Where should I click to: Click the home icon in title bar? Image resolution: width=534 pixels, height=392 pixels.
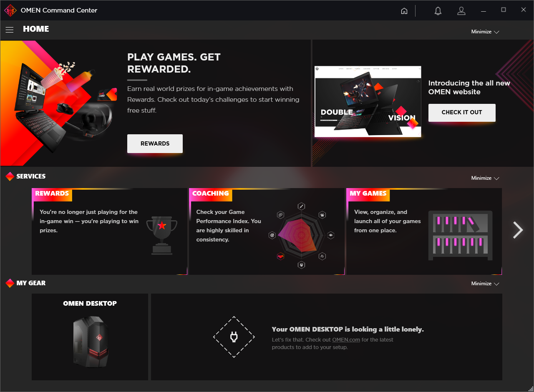pos(404,11)
